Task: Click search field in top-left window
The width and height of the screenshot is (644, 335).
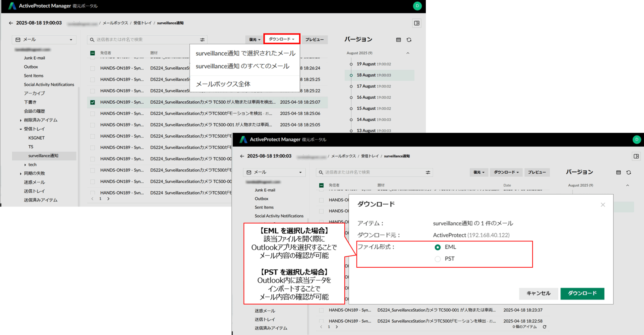Action: (x=147, y=39)
